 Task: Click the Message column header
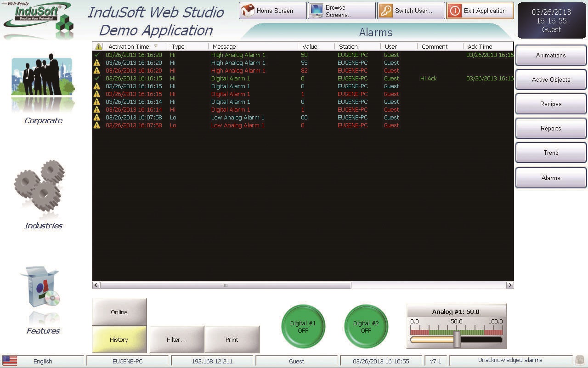coord(253,46)
